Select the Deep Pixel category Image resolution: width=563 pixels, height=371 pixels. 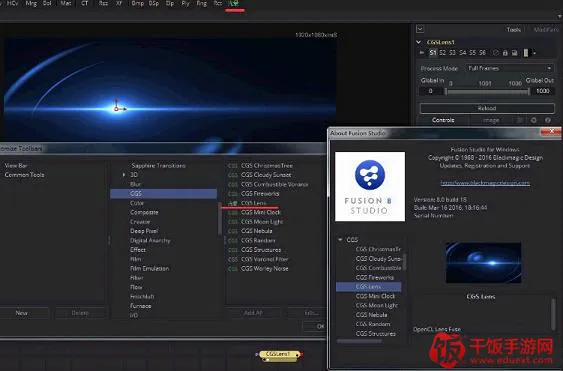coord(144,231)
